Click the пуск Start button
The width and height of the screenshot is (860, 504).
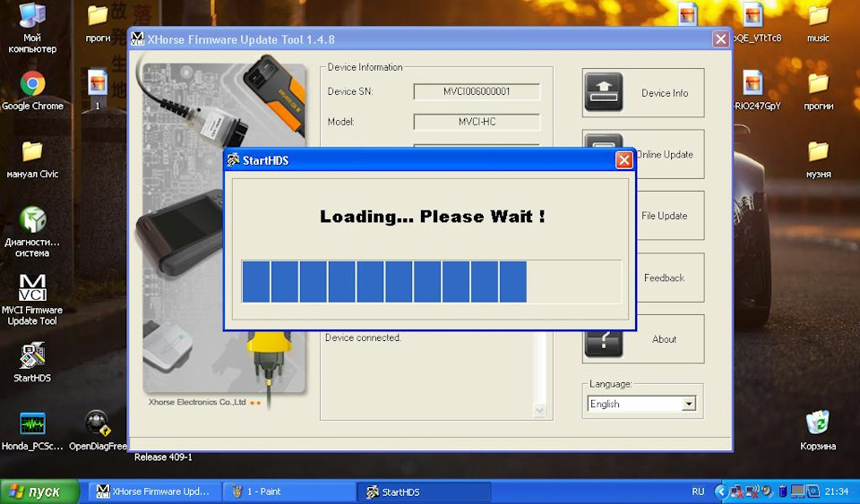pyautogui.click(x=39, y=491)
